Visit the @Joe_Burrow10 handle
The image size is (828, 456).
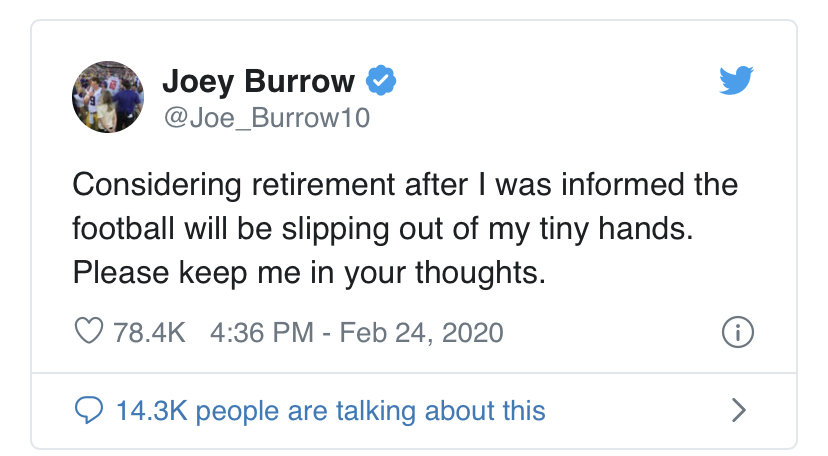[x=267, y=118]
